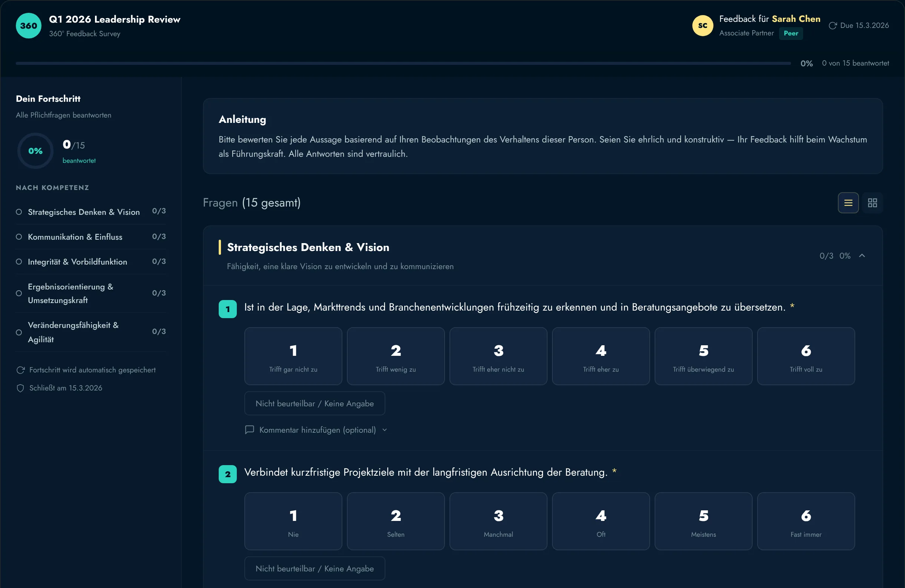The image size is (905, 588).
Task: Open Ergebnisorientierung & Umsetzungskraft in sidebar
Action: tap(91, 293)
